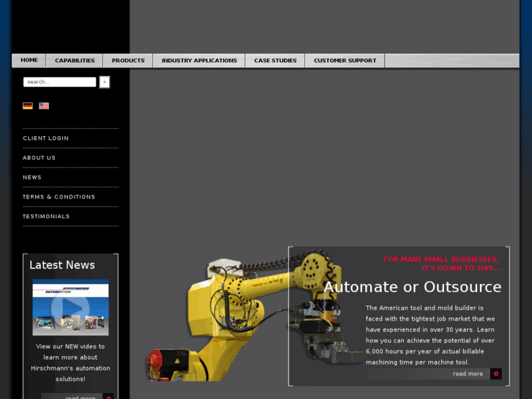Open the CUSTOMER SUPPORT menu item
This screenshot has height=399, width=532.
[x=345, y=61]
